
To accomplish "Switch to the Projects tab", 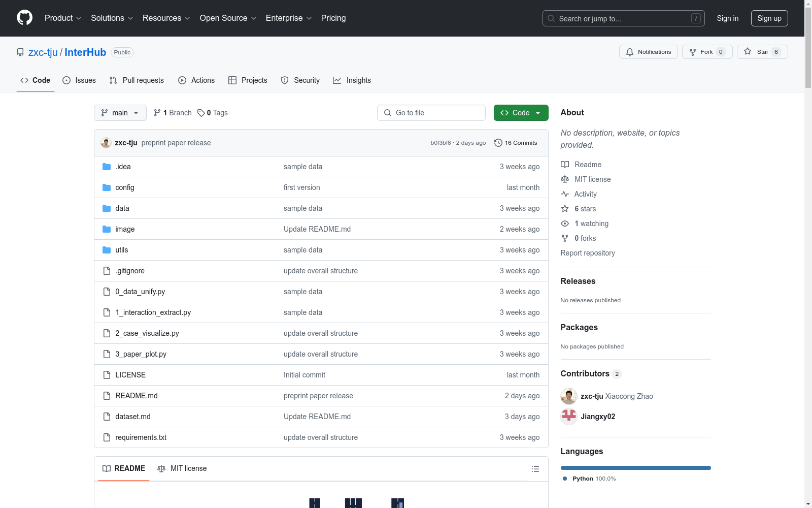I will click(x=248, y=80).
